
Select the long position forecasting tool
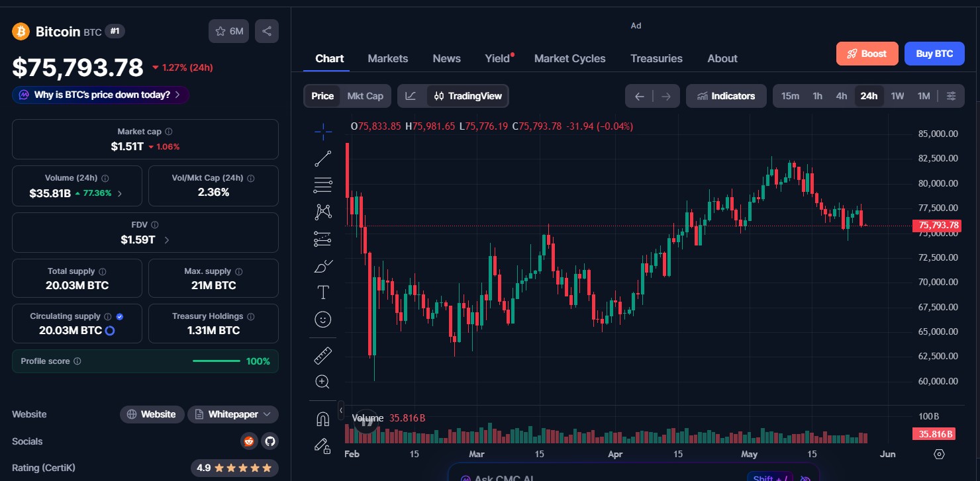point(323,239)
